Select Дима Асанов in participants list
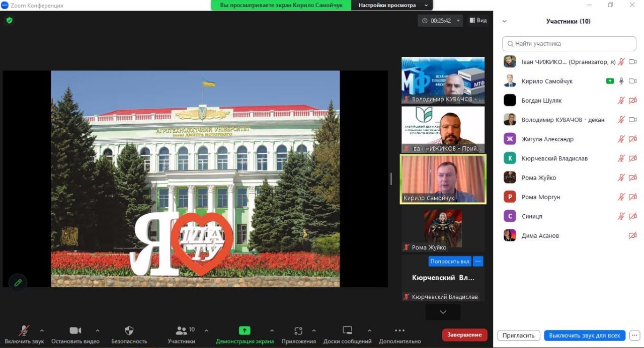644x348 pixels. (x=569, y=235)
